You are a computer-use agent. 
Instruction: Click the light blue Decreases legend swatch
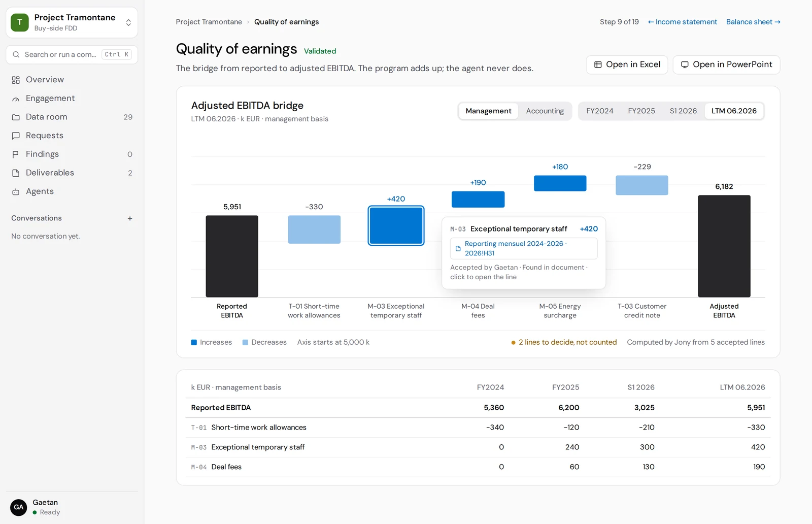246,343
